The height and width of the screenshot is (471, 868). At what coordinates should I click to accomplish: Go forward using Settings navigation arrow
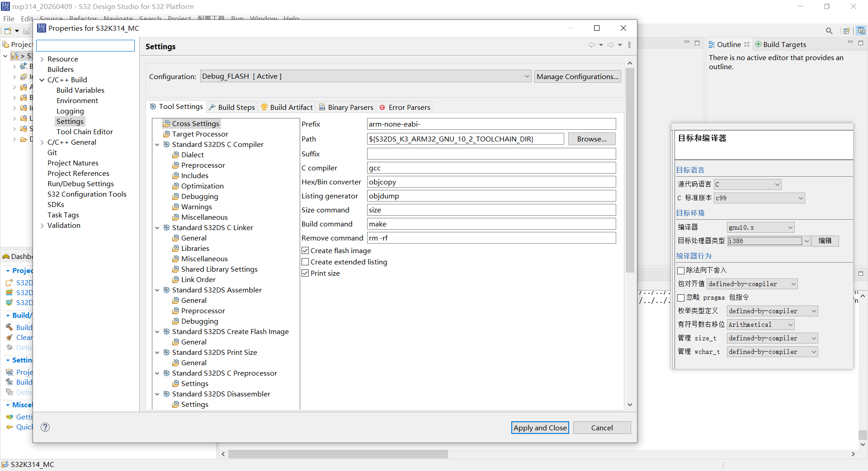tap(611, 45)
